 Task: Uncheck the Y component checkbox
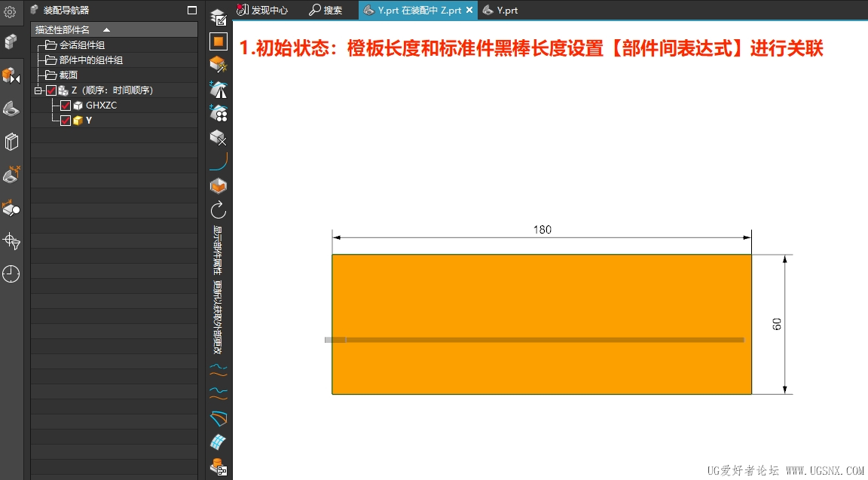pyautogui.click(x=66, y=120)
